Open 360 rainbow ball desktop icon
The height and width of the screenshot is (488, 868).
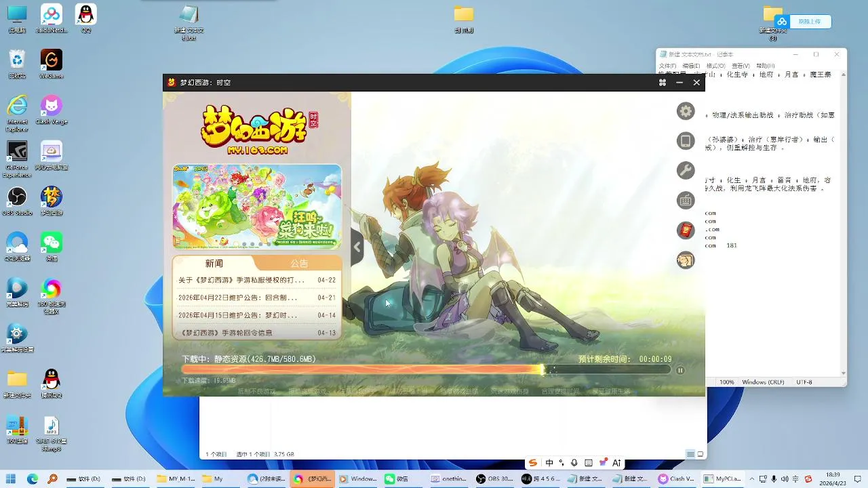tap(52, 295)
